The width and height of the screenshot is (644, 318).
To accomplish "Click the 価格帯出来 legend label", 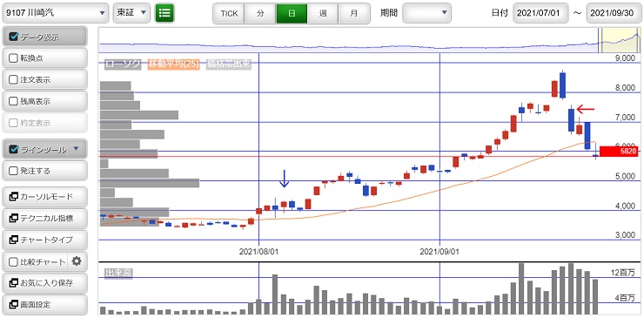I will [229, 64].
